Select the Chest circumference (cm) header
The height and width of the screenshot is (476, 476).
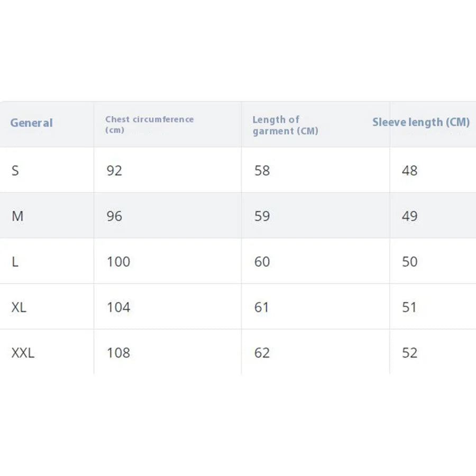pos(149,124)
